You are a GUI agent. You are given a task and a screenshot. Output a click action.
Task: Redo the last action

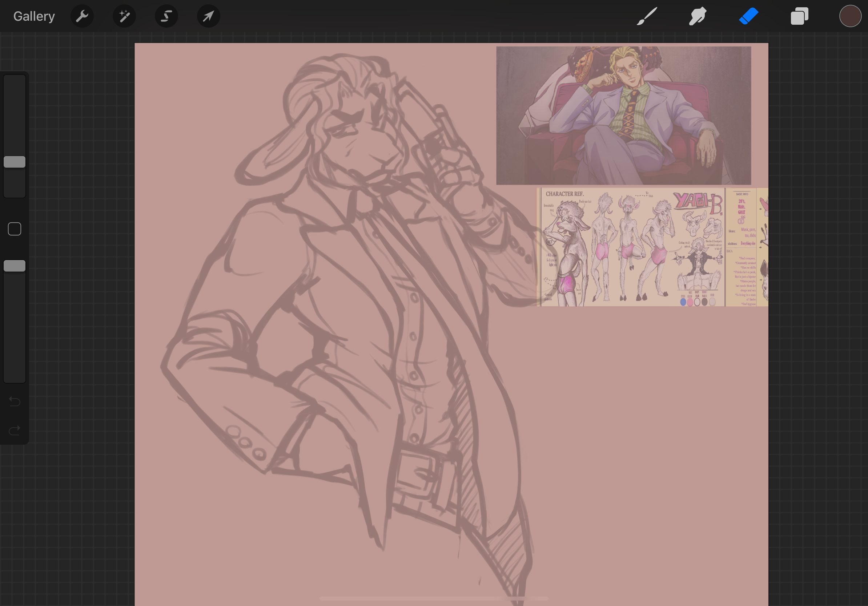click(15, 430)
